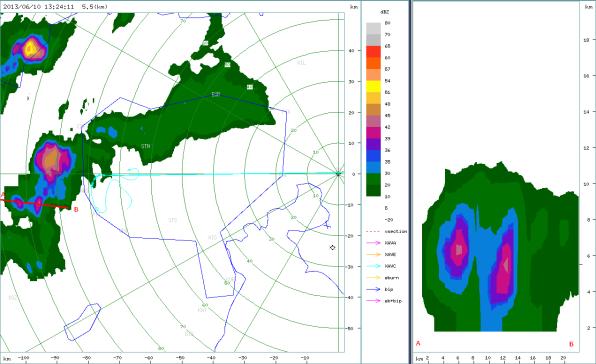The height and width of the screenshot is (364, 596).
Task: Click the timestamp 2013/06/10 13:24:11
Action: 40,6
